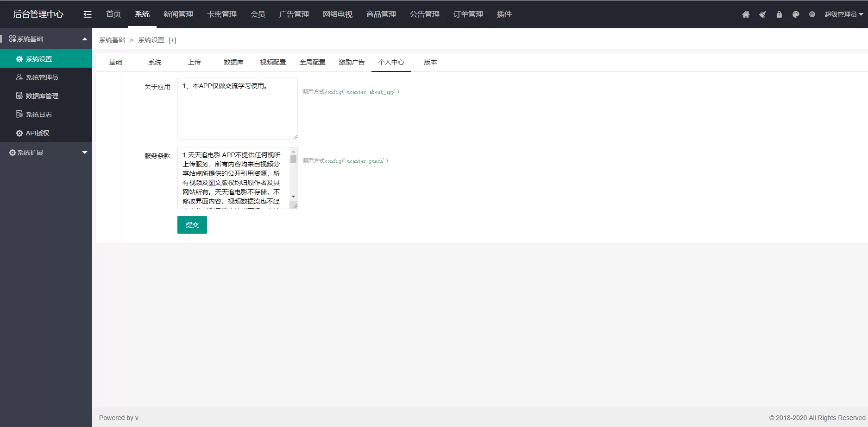Screen dimensions: 868x427
Task: Click the 服务条款 textarea scrollbar down arrow
Action: pyautogui.click(x=293, y=197)
